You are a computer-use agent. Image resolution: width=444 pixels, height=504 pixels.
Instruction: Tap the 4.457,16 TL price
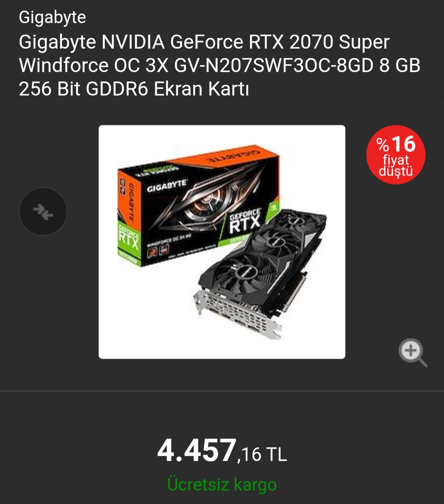click(x=222, y=451)
